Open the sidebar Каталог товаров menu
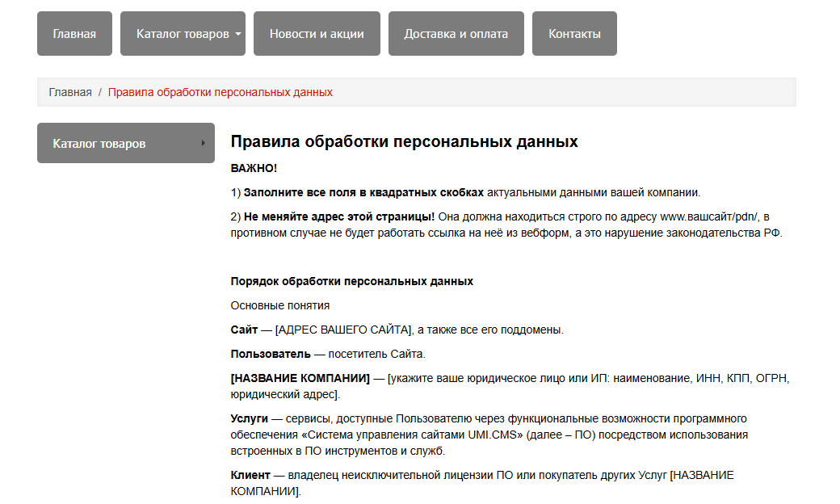The image size is (840, 504). coord(126,143)
